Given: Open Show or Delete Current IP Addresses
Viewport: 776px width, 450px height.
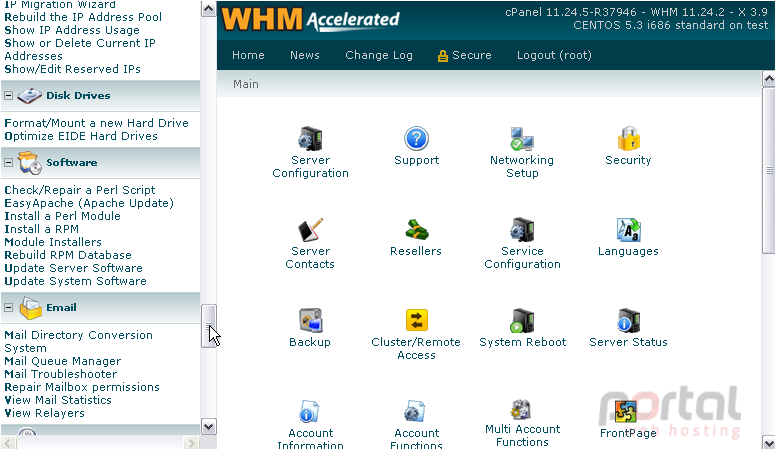Looking at the screenshot, I should point(80,50).
